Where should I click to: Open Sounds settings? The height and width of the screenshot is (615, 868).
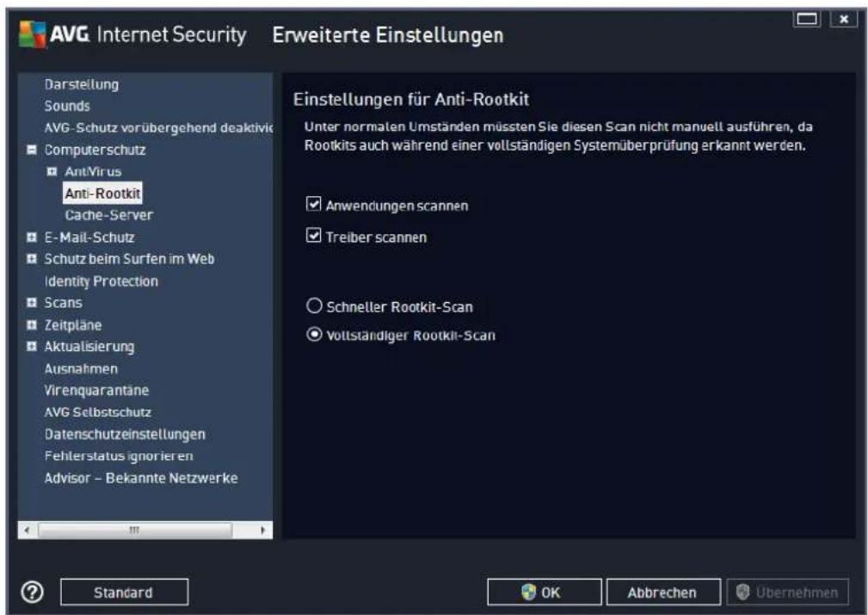click(x=67, y=106)
